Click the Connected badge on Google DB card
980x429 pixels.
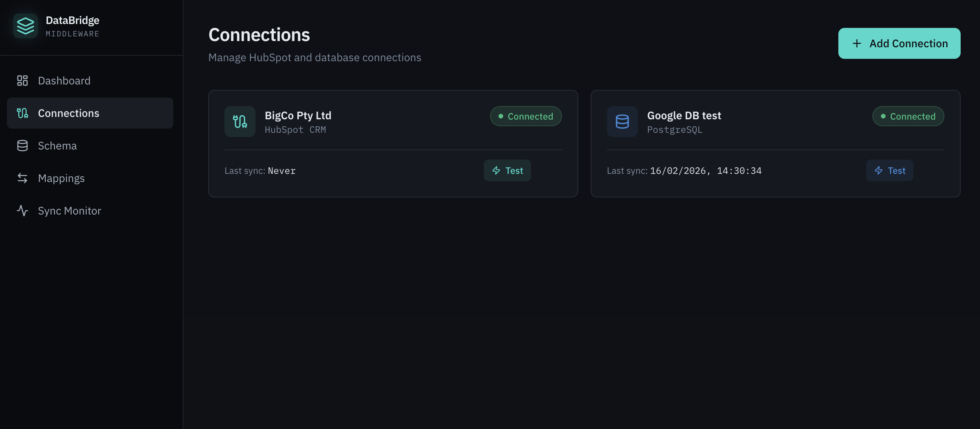pyautogui.click(x=908, y=116)
